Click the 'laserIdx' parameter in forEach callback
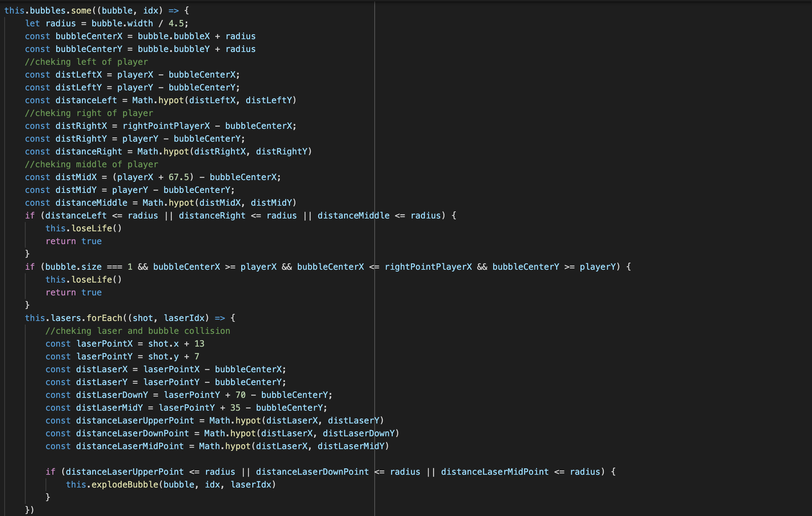The image size is (812, 516). pyautogui.click(x=184, y=318)
